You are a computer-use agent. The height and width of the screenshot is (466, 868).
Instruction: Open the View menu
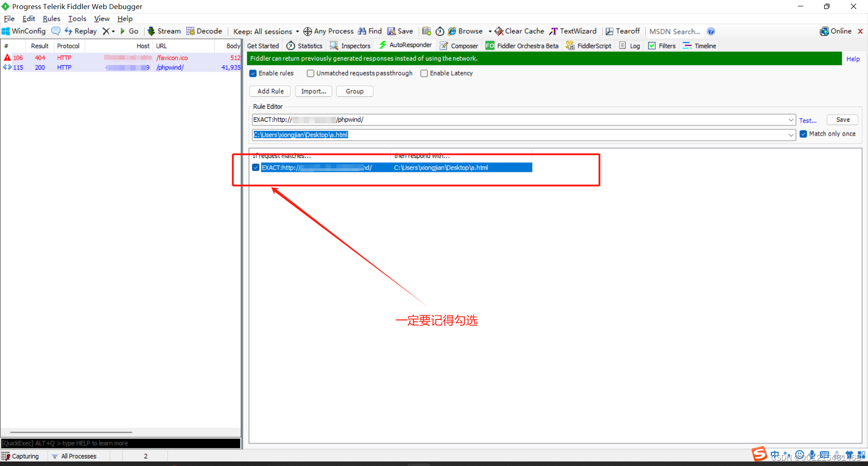click(x=102, y=19)
